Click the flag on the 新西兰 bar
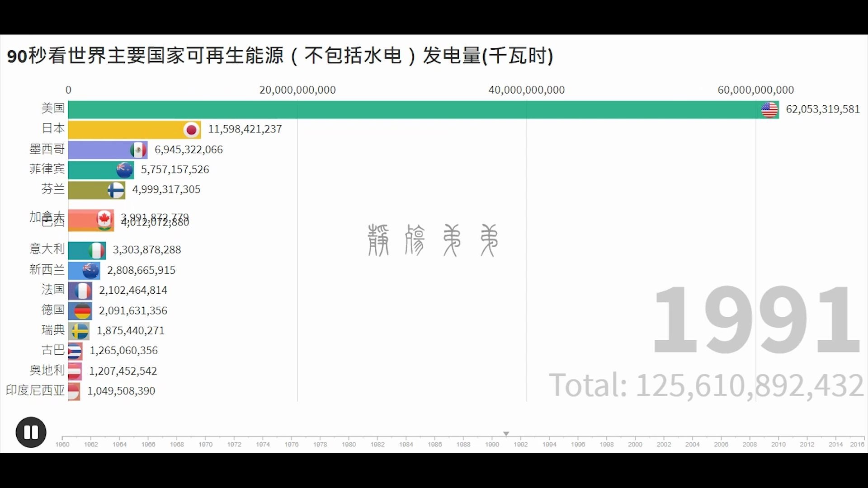 (91, 271)
